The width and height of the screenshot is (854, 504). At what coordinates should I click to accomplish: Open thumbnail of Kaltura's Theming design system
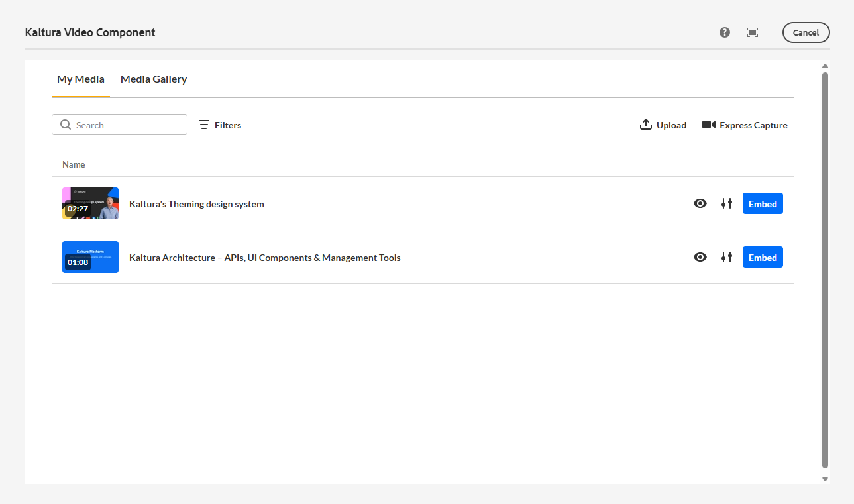pyautogui.click(x=90, y=203)
